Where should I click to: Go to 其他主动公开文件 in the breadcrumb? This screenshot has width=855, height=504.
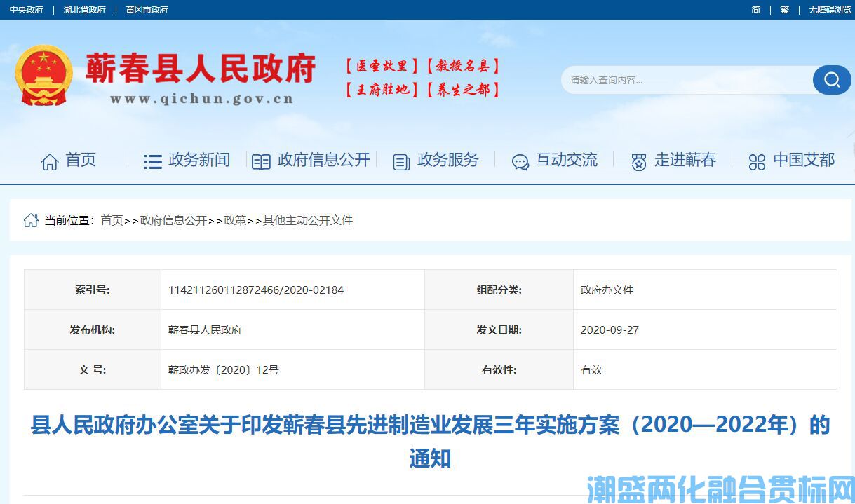(308, 220)
